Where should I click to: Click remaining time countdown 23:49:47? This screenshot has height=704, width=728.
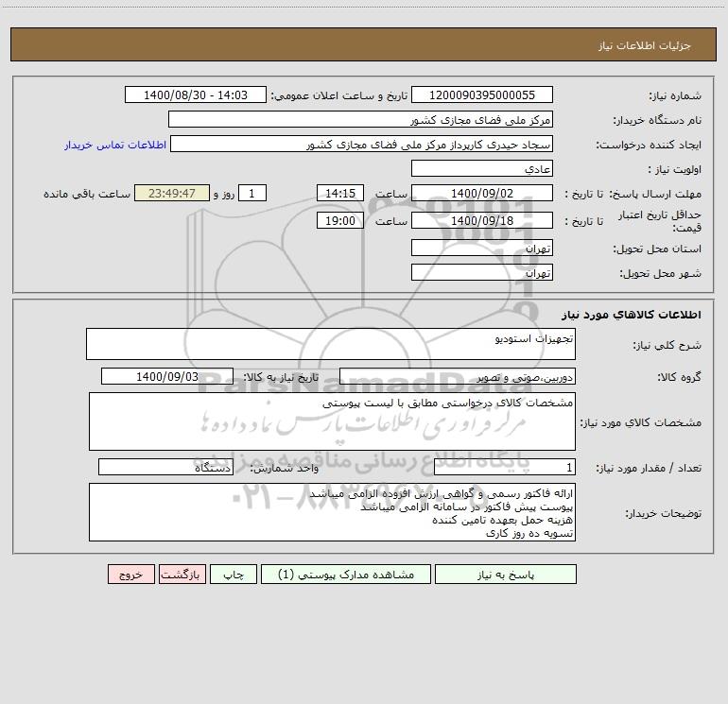click(x=172, y=193)
